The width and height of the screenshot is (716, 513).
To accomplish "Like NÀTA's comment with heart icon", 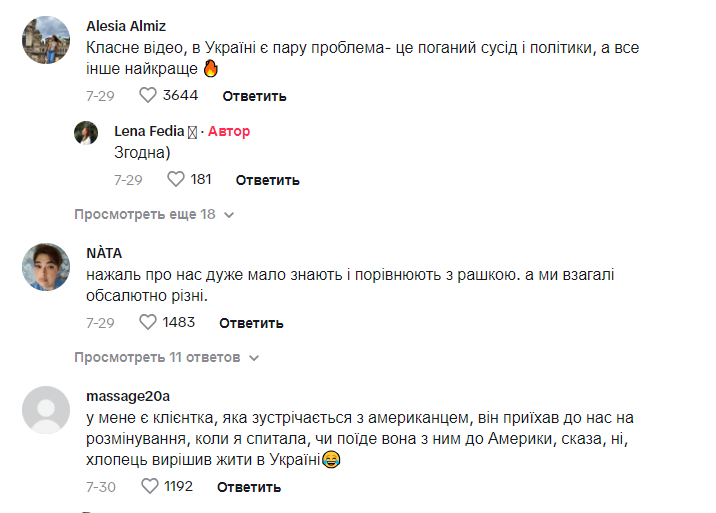I will [148, 322].
